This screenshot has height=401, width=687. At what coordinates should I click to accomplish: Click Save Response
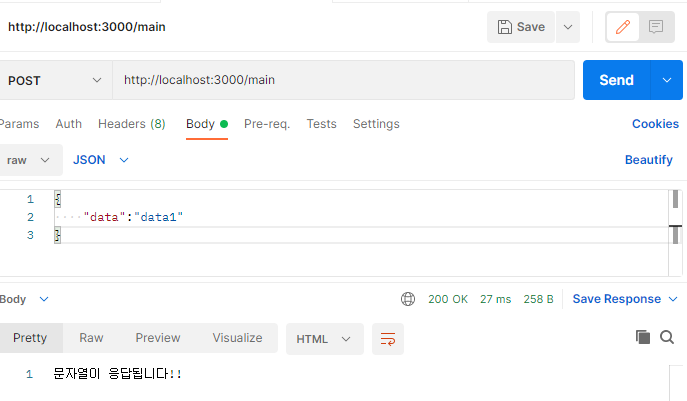pos(616,299)
